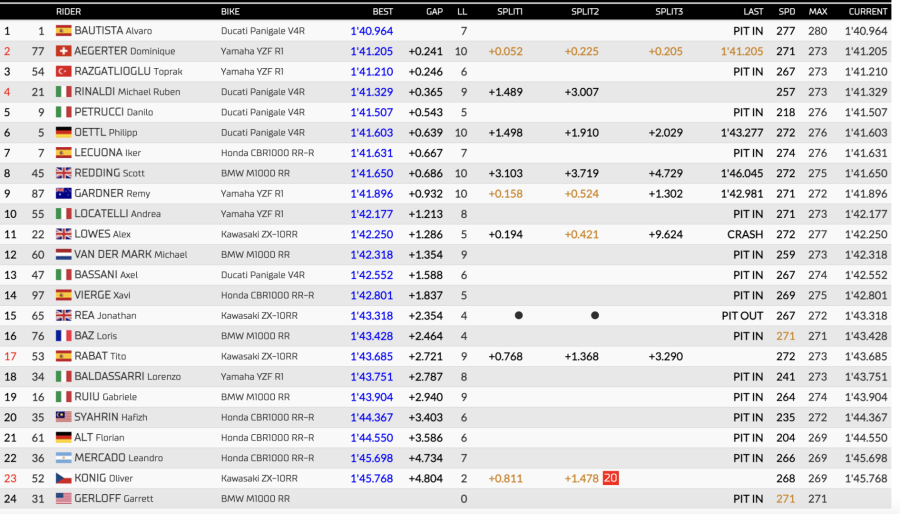This screenshot has width=900, height=514.
Task: Click the SPD column header
Action: (787, 11)
